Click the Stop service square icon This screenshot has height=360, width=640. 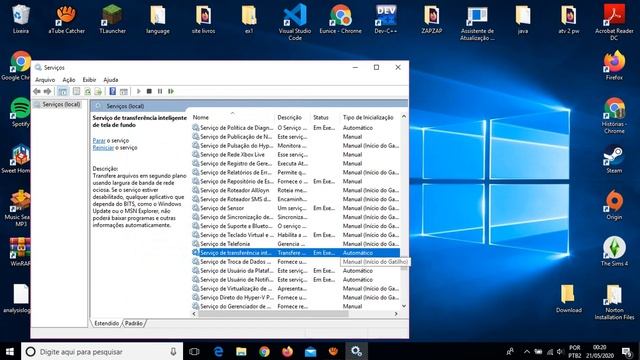coord(149,91)
